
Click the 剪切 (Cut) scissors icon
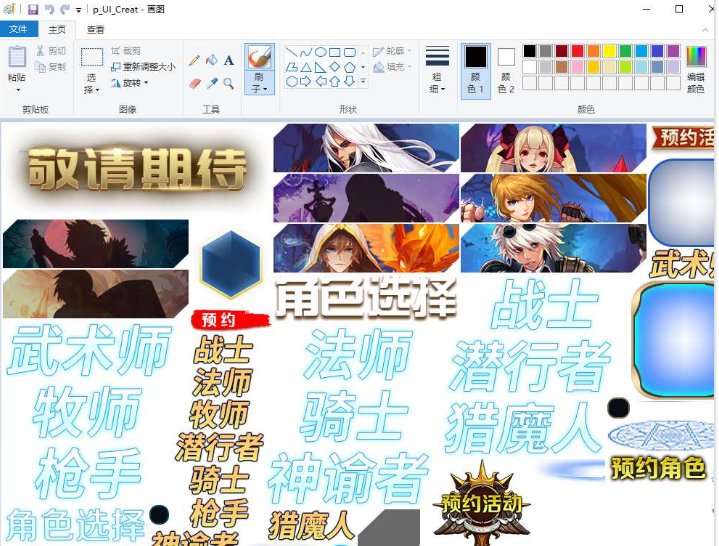[40, 50]
